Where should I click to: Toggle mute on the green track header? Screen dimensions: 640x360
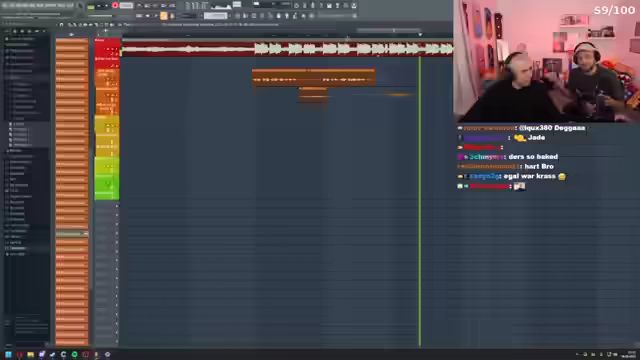pos(108,184)
